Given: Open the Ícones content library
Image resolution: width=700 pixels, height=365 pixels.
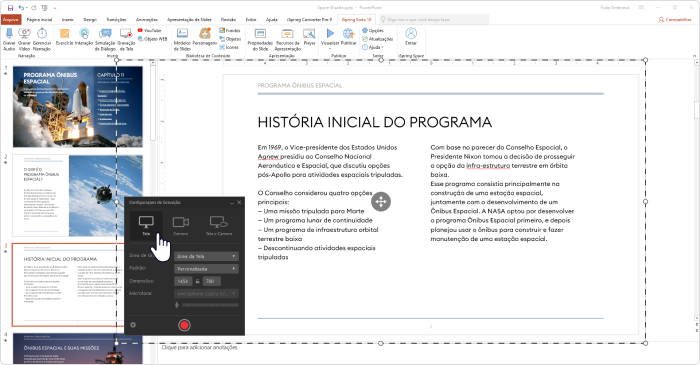Looking at the screenshot, I should [229, 47].
